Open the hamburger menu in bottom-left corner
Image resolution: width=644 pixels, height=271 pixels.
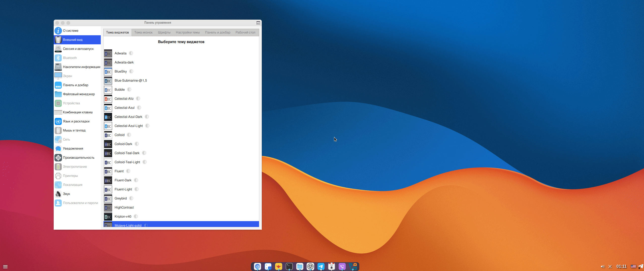5,267
